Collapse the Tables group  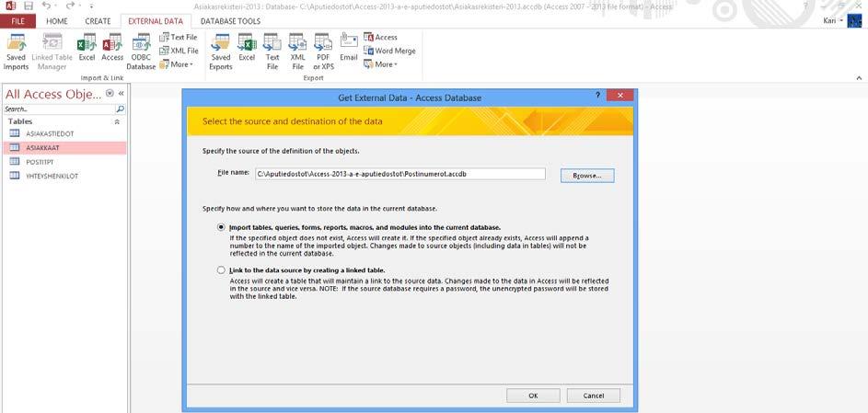pyautogui.click(x=117, y=121)
